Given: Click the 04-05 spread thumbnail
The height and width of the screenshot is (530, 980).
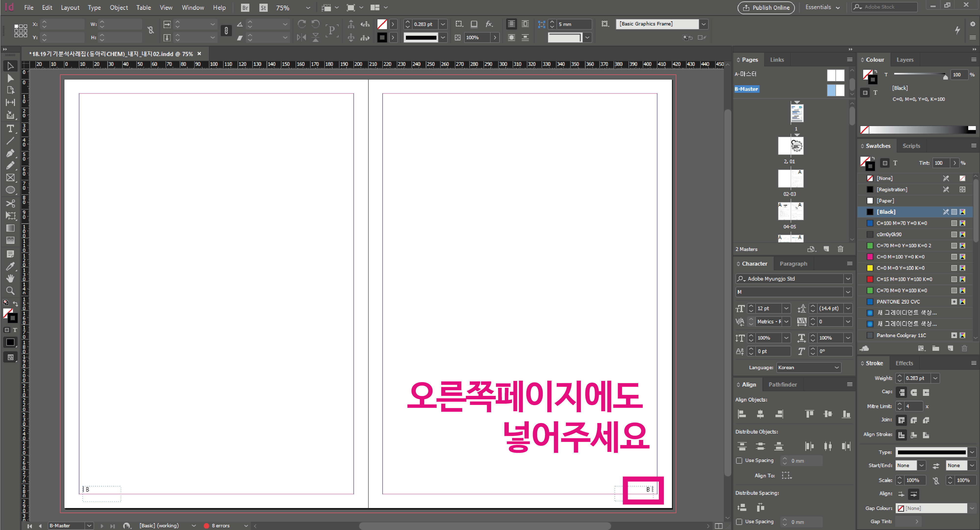Looking at the screenshot, I should (791, 211).
